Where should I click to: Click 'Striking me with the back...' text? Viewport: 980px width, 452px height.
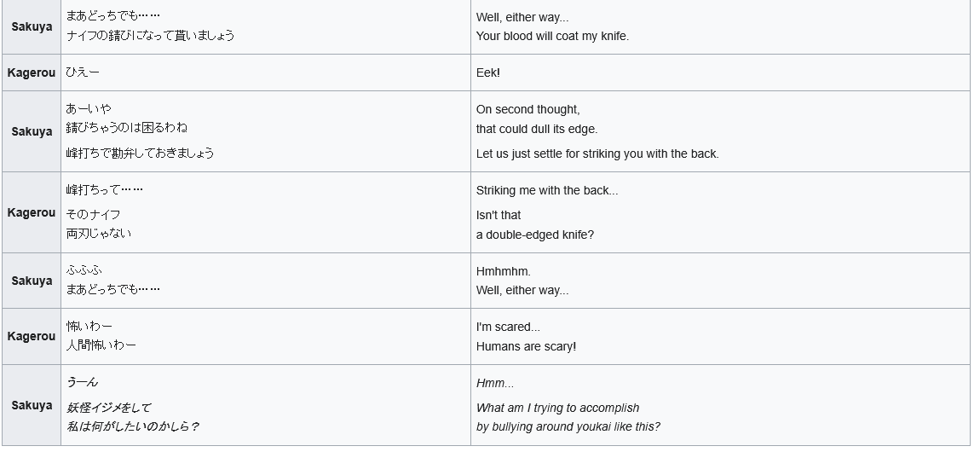547,191
